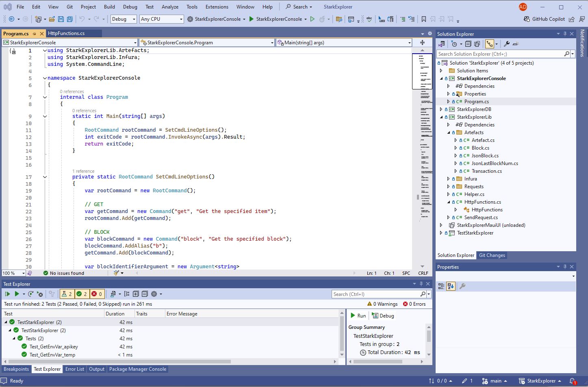
Task: Expand the Infura folder node
Action: tap(449, 179)
